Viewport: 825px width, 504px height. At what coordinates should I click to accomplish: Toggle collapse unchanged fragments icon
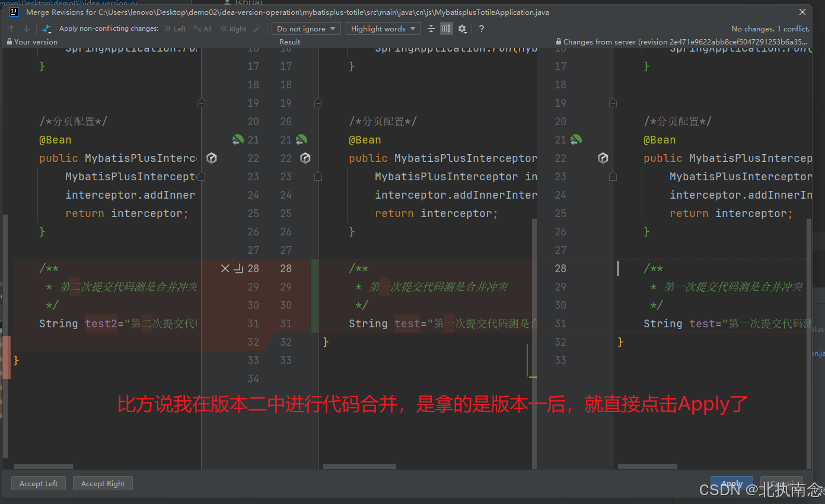click(x=431, y=28)
